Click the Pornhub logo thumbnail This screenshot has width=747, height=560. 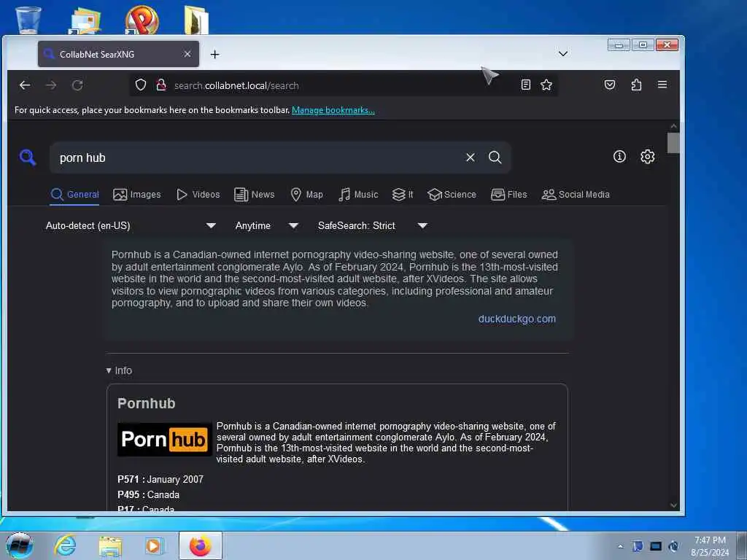[x=164, y=439]
